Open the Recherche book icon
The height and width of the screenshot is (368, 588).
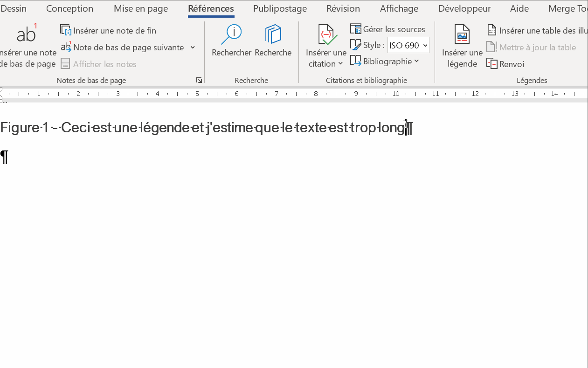tap(273, 34)
